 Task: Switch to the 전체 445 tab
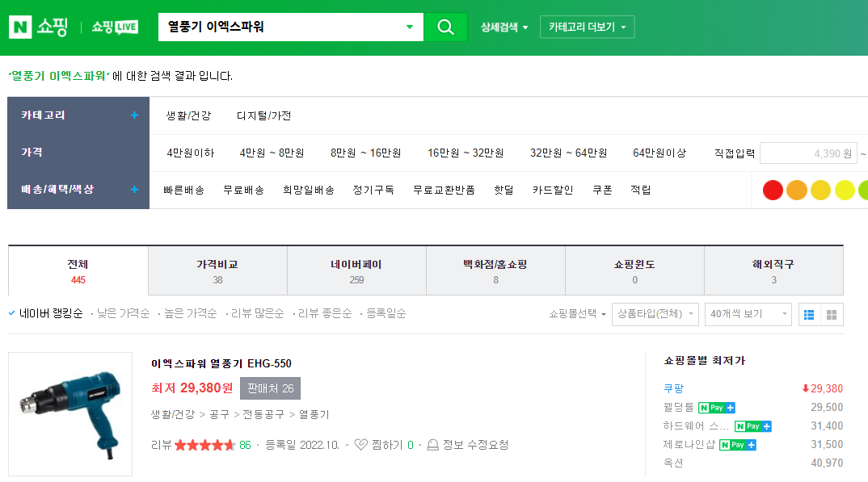pos(78,270)
